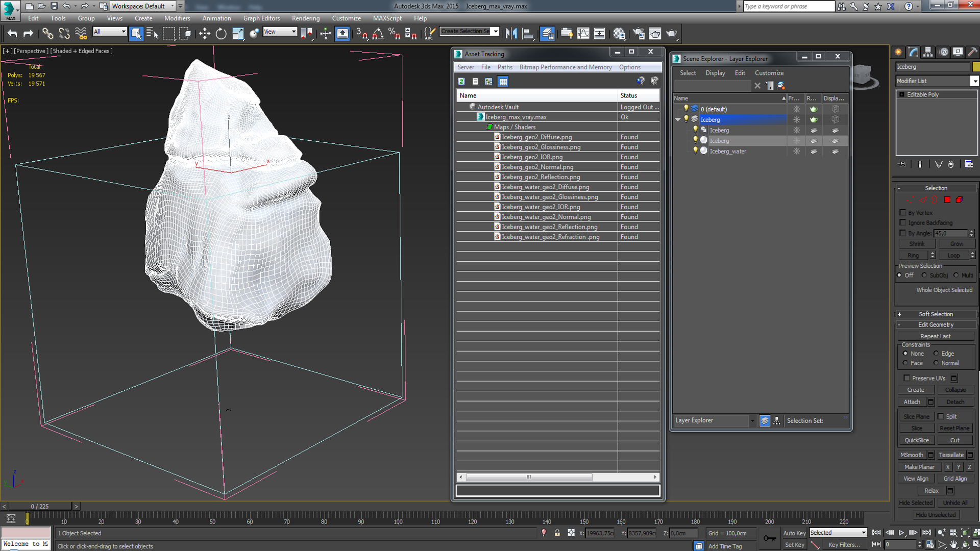This screenshot has width=980, height=551.
Task: Select the Move tool in toolbar
Action: [204, 34]
